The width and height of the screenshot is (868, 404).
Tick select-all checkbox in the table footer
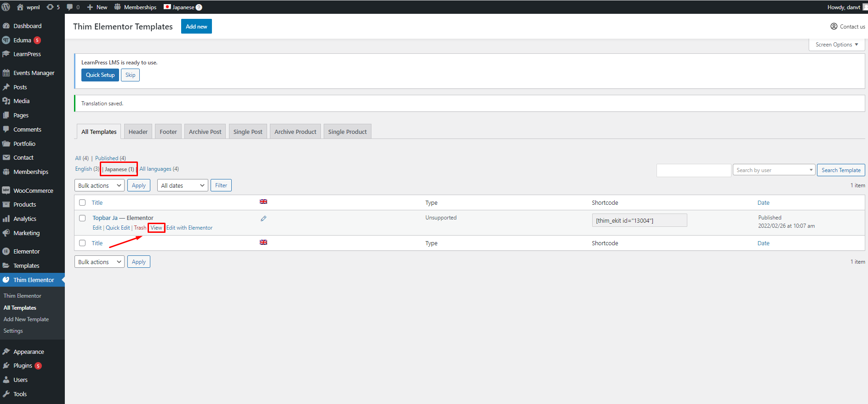point(82,243)
